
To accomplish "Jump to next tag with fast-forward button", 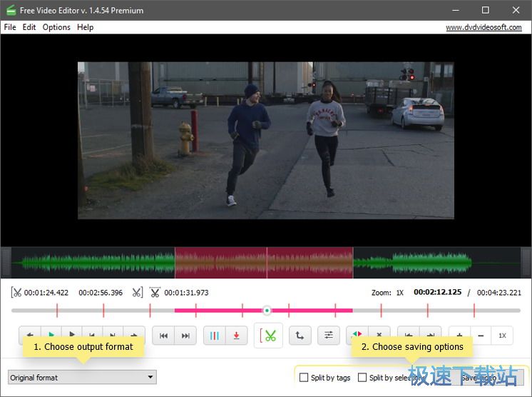I will [x=185, y=336].
